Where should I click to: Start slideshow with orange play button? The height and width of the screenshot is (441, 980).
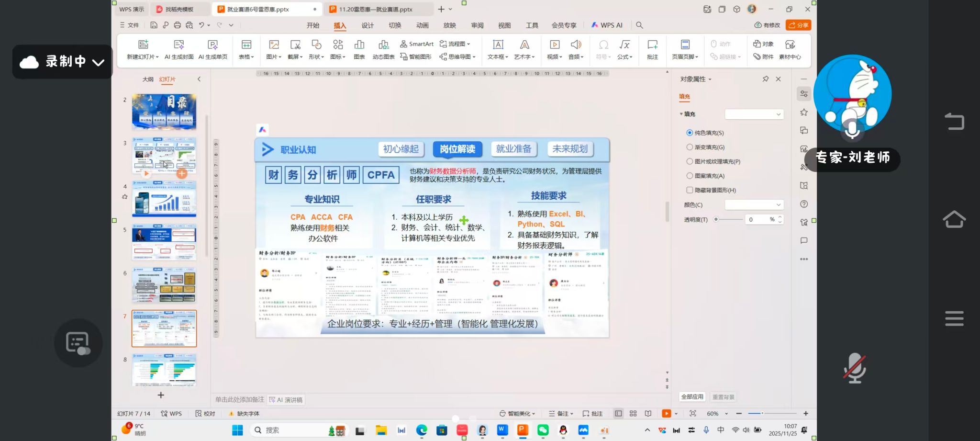tap(666, 413)
